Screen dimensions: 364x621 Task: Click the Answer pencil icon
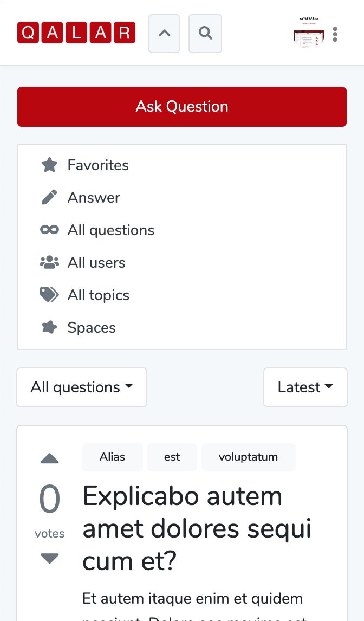point(49,198)
